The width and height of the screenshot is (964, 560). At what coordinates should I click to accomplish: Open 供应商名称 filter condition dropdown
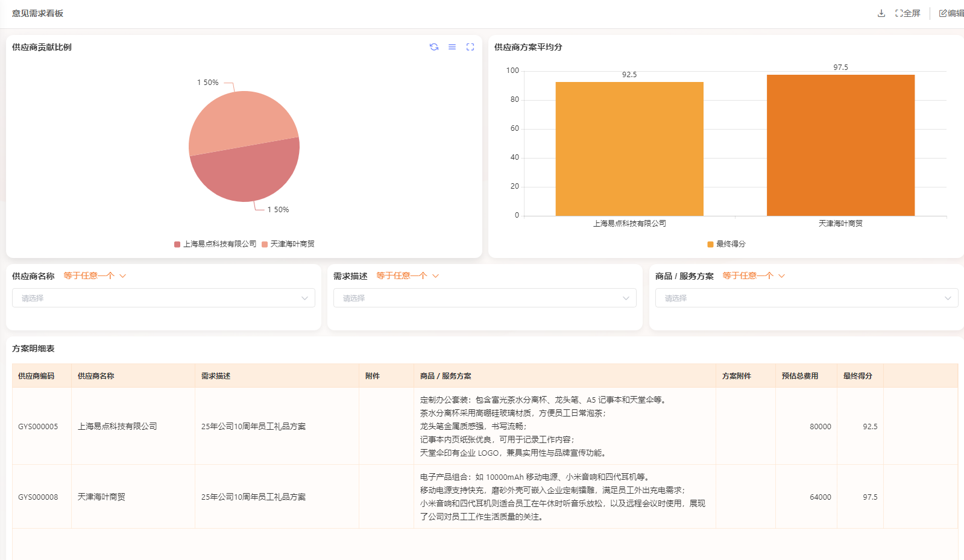click(95, 276)
